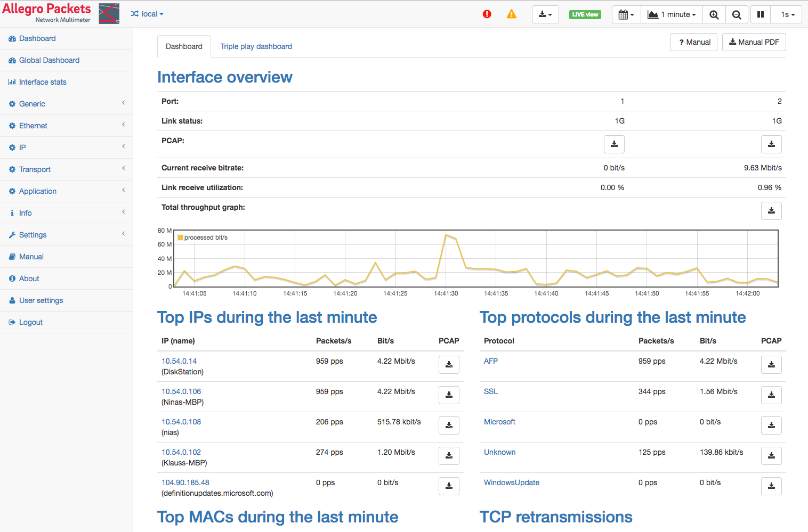
Task: Open the local device selector dropdown
Action: tap(147, 14)
